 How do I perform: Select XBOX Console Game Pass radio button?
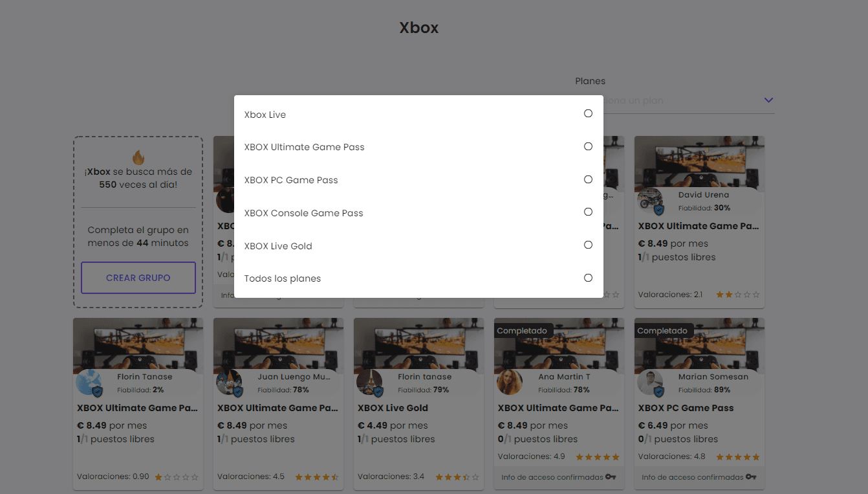588,212
